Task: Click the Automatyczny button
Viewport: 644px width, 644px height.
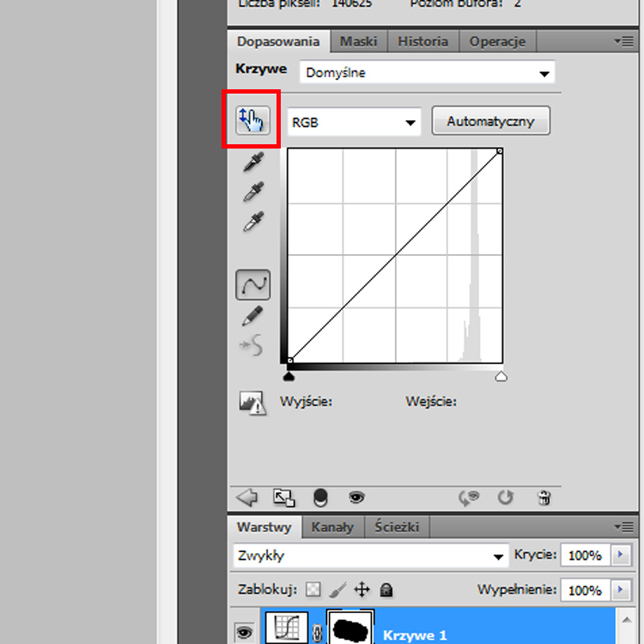Action: click(490, 122)
